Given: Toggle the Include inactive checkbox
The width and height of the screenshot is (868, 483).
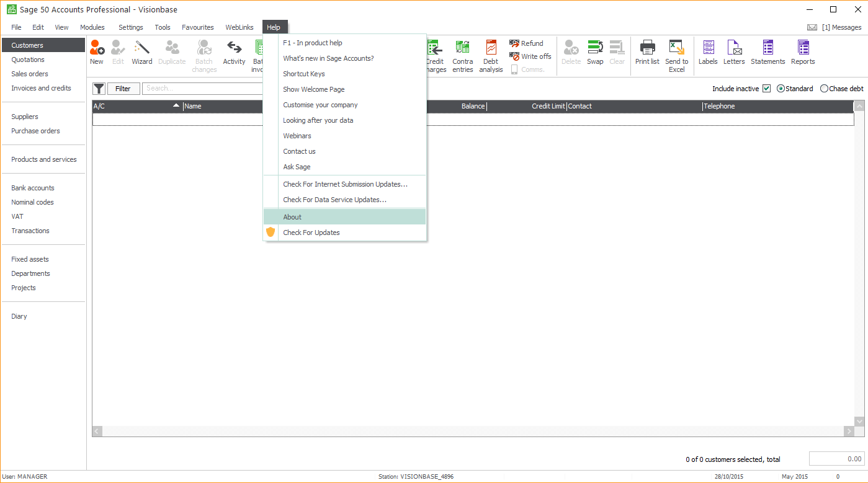Looking at the screenshot, I should click(x=766, y=89).
